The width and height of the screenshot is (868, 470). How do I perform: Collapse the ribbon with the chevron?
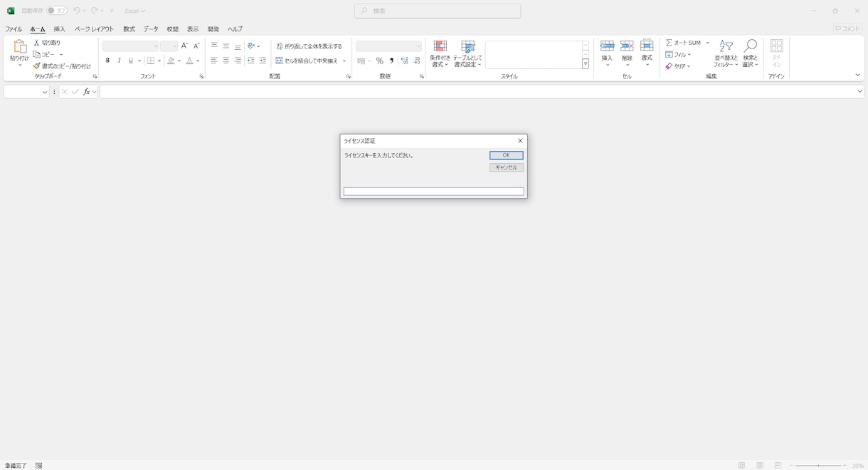[x=858, y=75]
